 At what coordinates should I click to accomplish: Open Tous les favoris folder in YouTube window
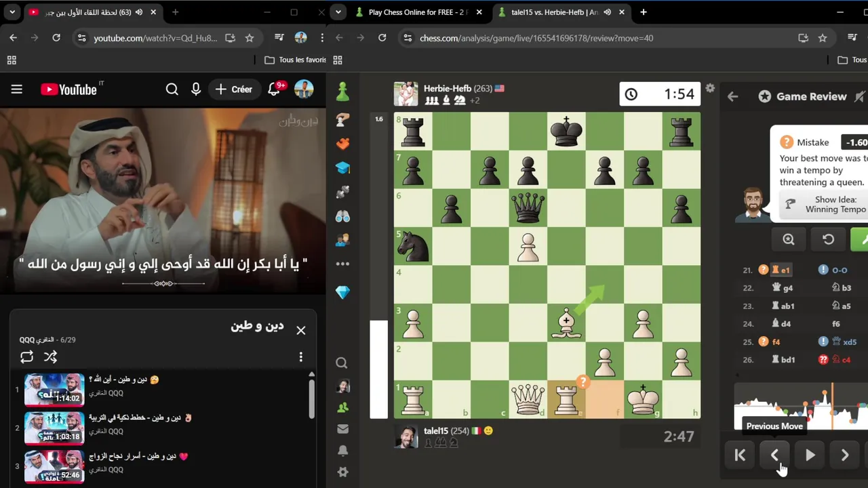coord(295,60)
